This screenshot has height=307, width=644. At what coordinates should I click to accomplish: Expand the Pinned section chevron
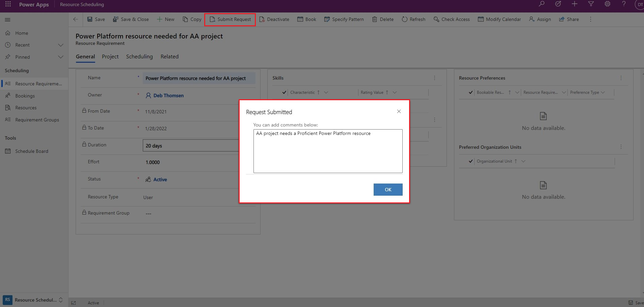click(61, 57)
